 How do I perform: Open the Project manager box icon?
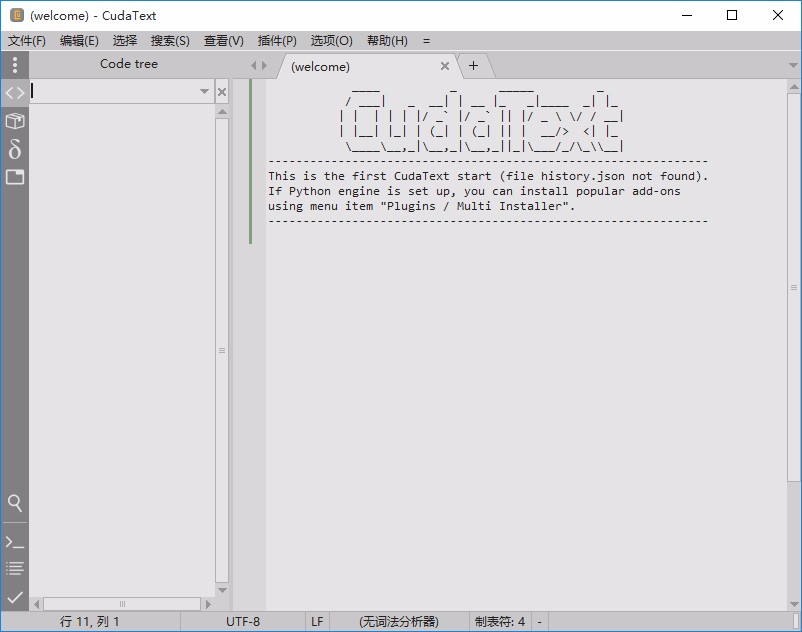point(15,121)
